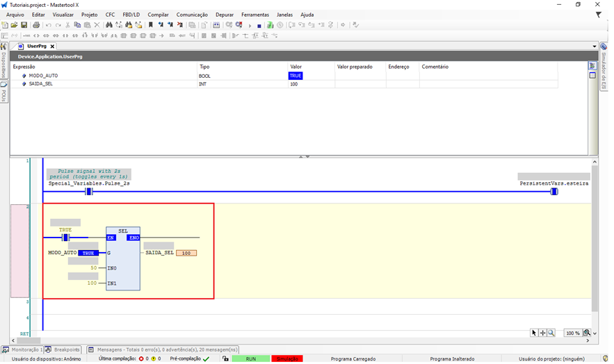
Task: Click the SAIDA_SEL inline value box showing 100
Action: pos(186,253)
